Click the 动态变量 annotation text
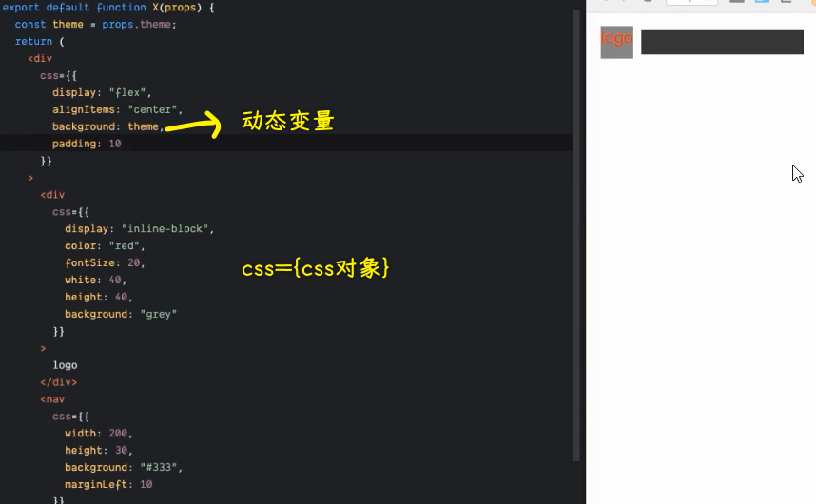The height and width of the screenshot is (504, 816). [287, 122]
